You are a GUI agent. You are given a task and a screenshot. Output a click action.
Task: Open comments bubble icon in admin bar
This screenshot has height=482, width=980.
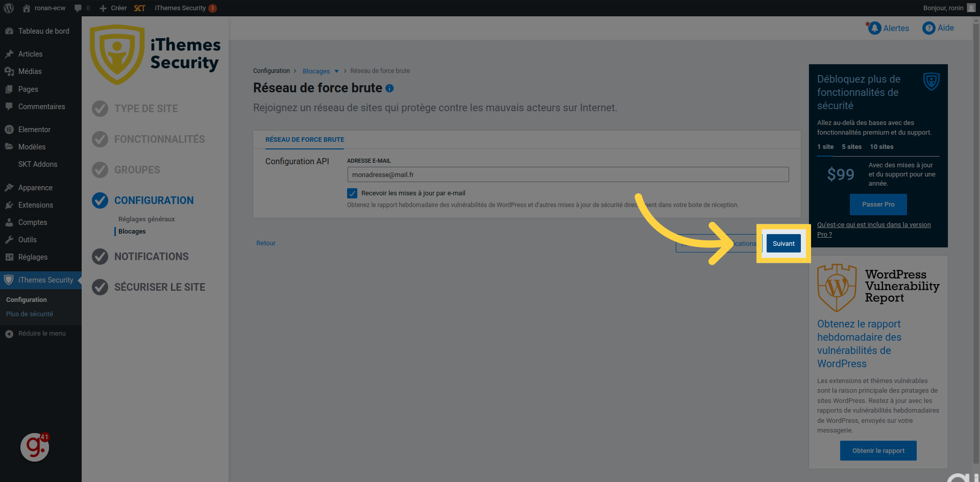pyautogui.click(x=78, y=8)
